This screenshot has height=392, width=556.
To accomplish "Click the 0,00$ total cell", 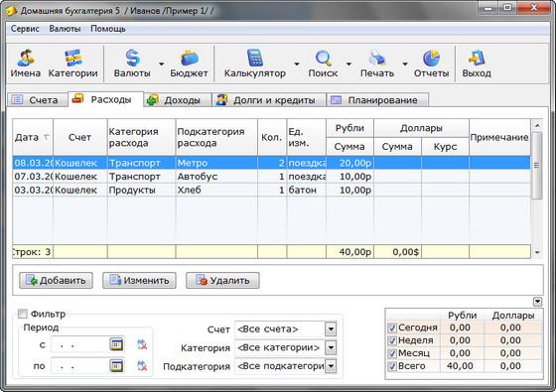I will click(x=397, y=252).
